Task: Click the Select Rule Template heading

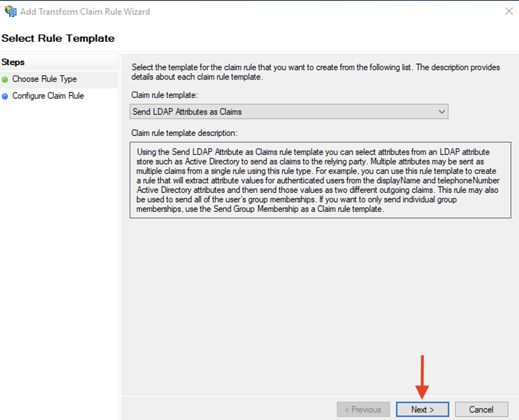Action: pyautogui.click(x=58, y=38)
